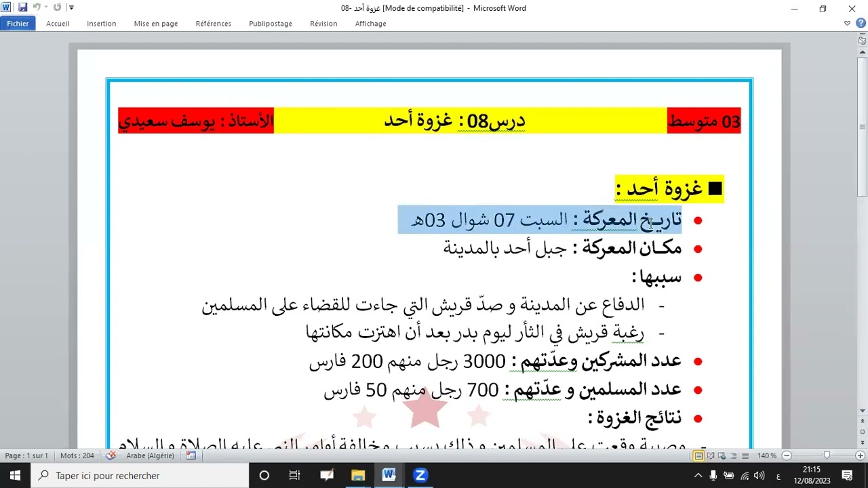Click the Next Page double-arrow button

point(862,441)
